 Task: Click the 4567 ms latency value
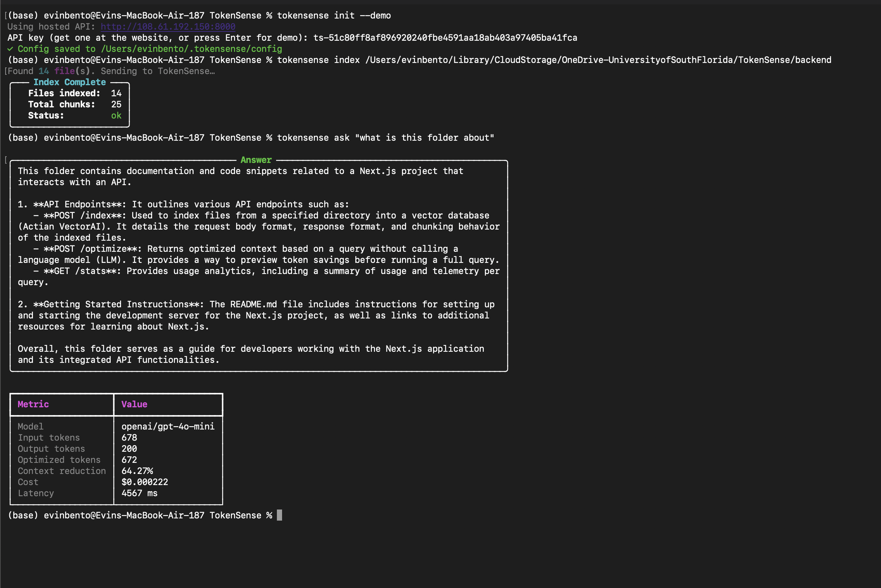(140, 493)
